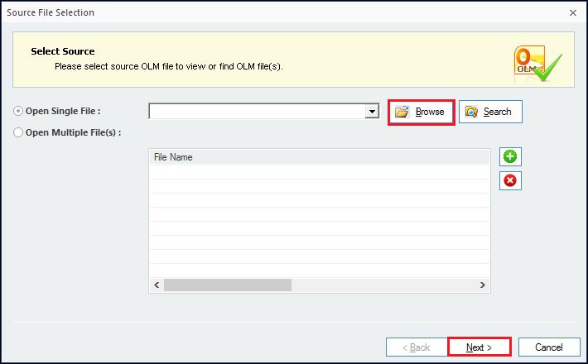The height and width of the screenshot is (364, 588).
Task: Click the green plus add file icon
Action: click(510, 156)
